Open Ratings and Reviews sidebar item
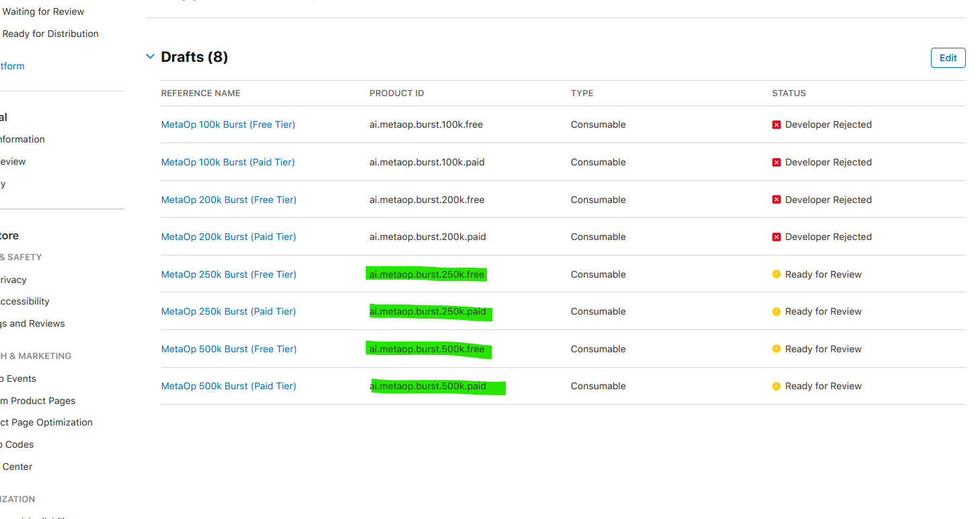 pos(32,323)
